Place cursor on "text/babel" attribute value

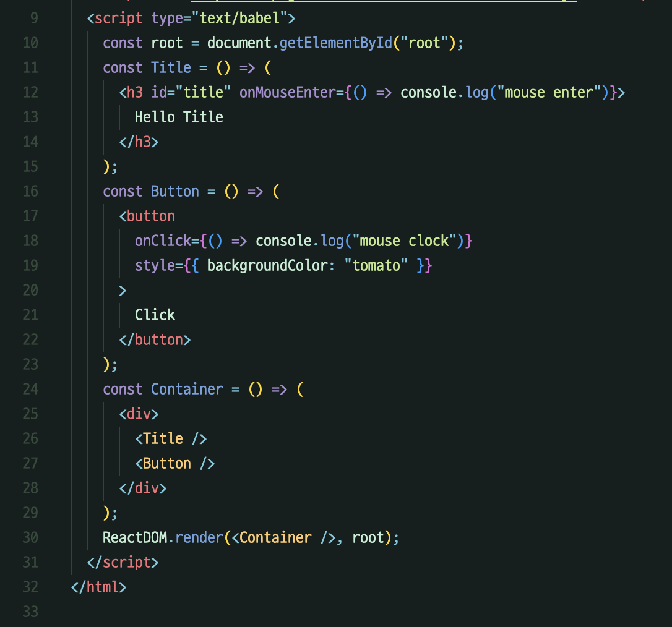pos(239,19)
